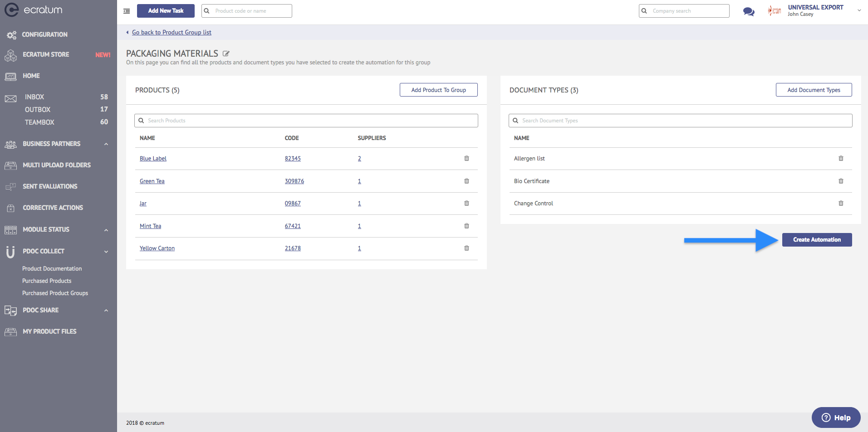The width and height of the screenshot is (868, 432).
Task: Open Ecratum Store in the sidebar
Action: click(x=46, y=54)
